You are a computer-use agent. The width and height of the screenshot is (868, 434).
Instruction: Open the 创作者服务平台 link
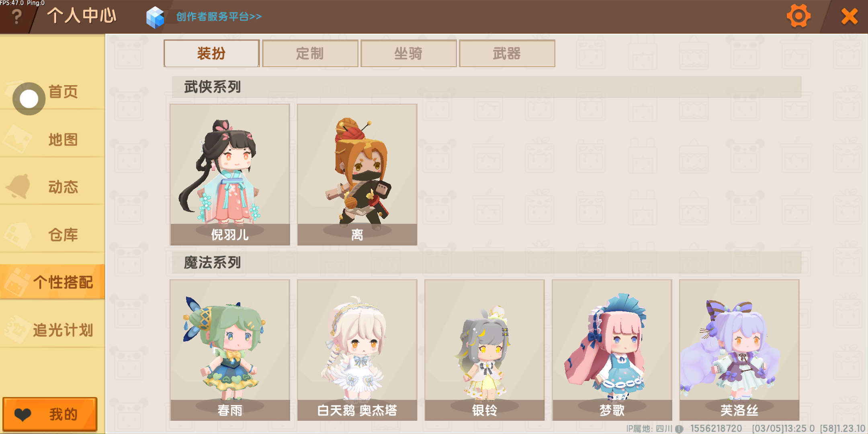point(219,17)
